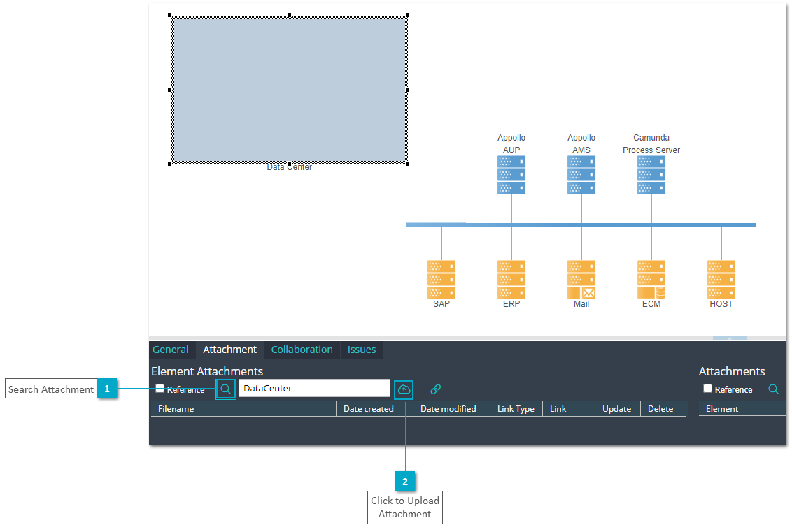Screen dimensions: 792x532
Task: Click the Link Type column header
Action: click(516, 409)
